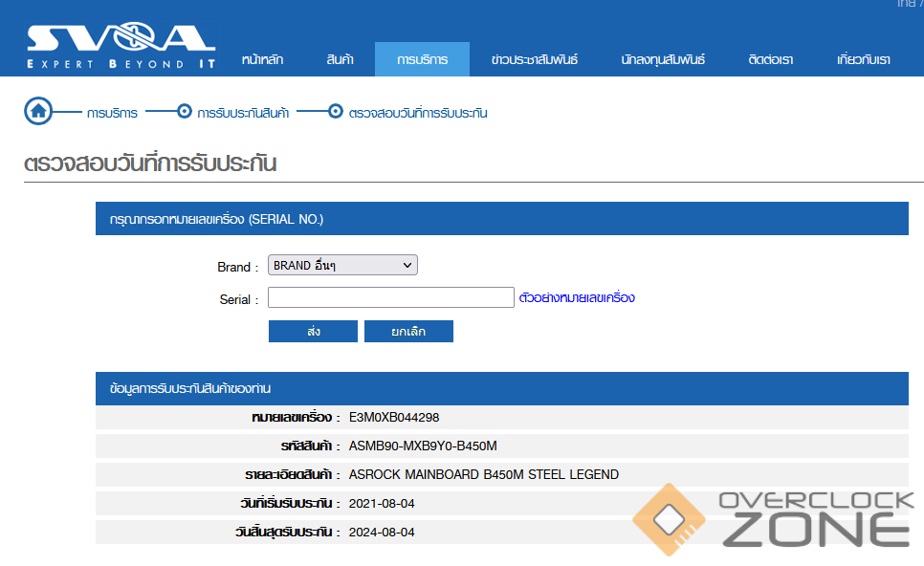The image size is (924, 566).
Task: Click the ส่ง submit button
Action: click(x=313, y=331)
